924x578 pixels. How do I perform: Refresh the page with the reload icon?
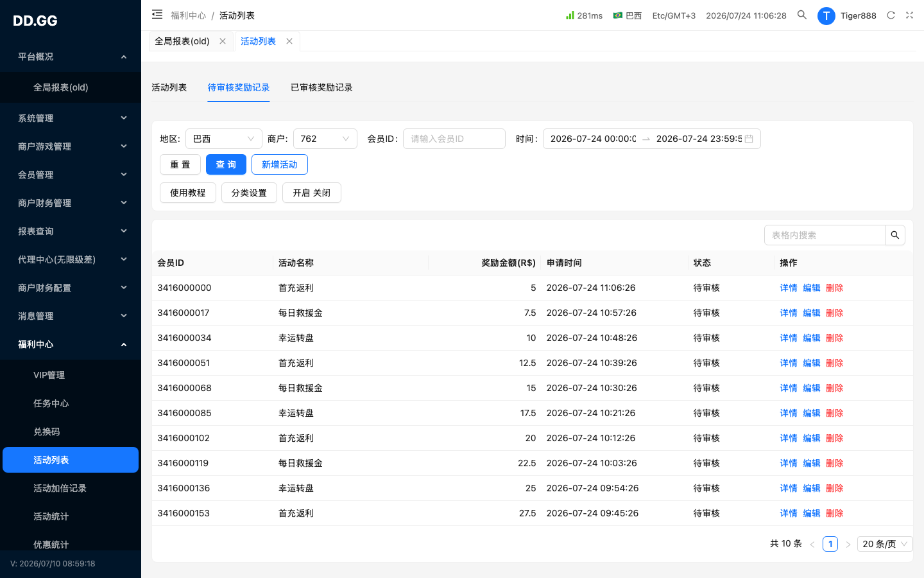[891, 15]
